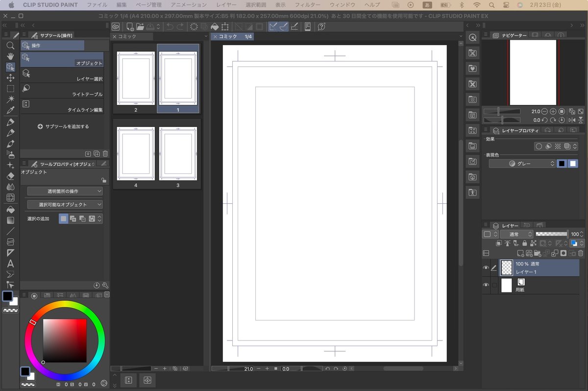Select the Hand move-view tool
The image size is (588, 391).
point(10,56)
